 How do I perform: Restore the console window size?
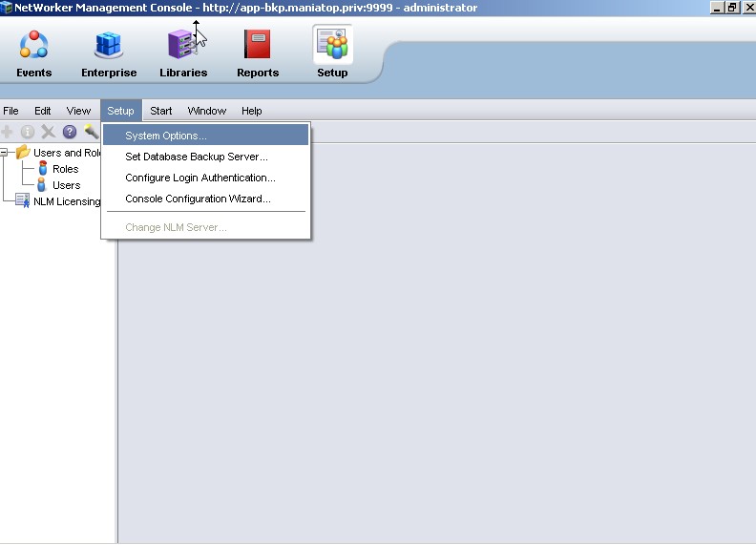pos(732,8)
